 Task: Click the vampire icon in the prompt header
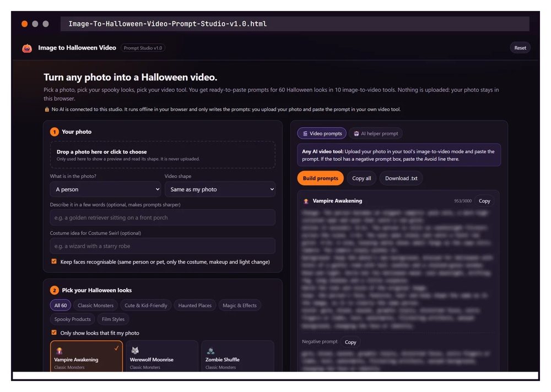306,202
